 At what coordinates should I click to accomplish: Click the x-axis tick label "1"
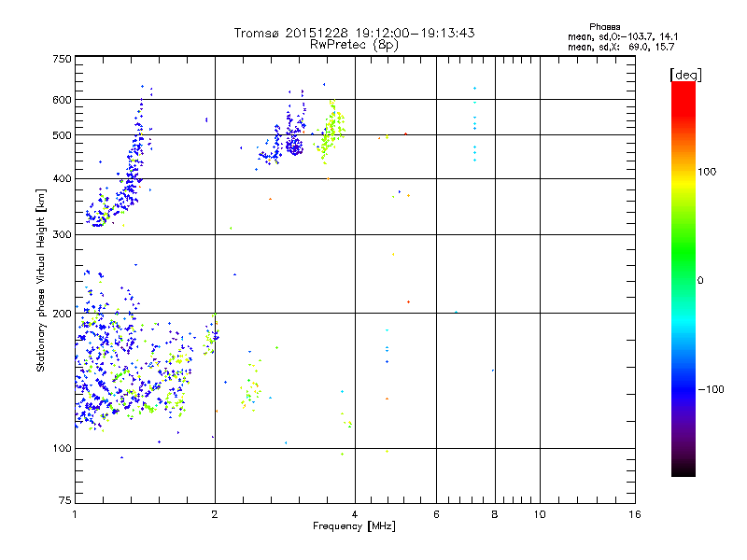click(76, 514)
